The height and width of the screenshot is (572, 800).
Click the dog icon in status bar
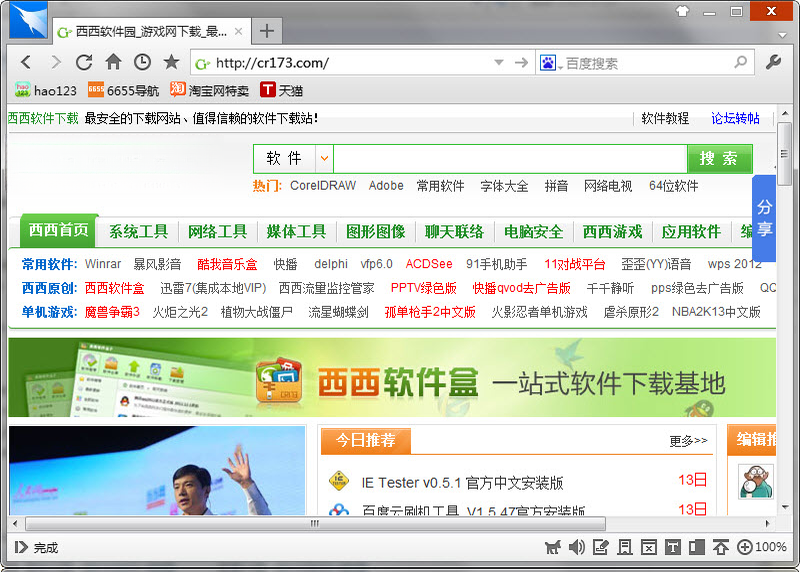click(x=553, y=547)
